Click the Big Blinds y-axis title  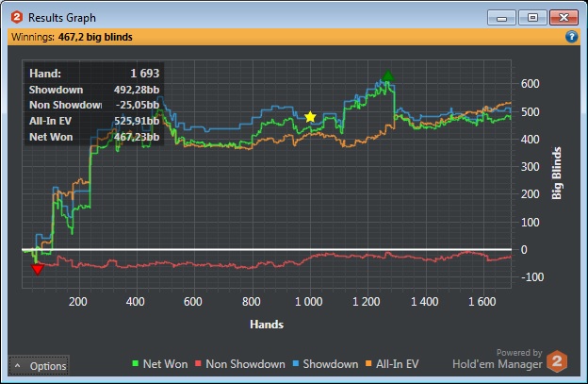pyautogui.click(x=557, y=173)
